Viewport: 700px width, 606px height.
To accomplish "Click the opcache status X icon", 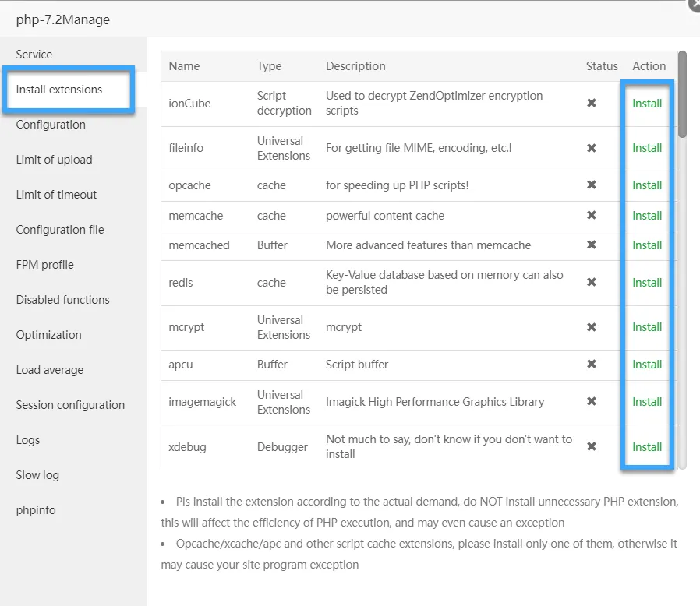I will coord(592,185).
